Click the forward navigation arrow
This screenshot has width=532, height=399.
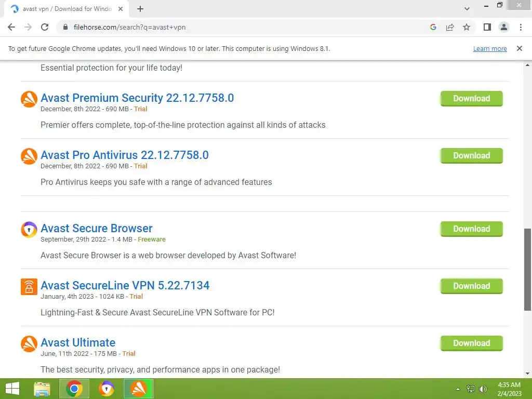pos(28,27)
